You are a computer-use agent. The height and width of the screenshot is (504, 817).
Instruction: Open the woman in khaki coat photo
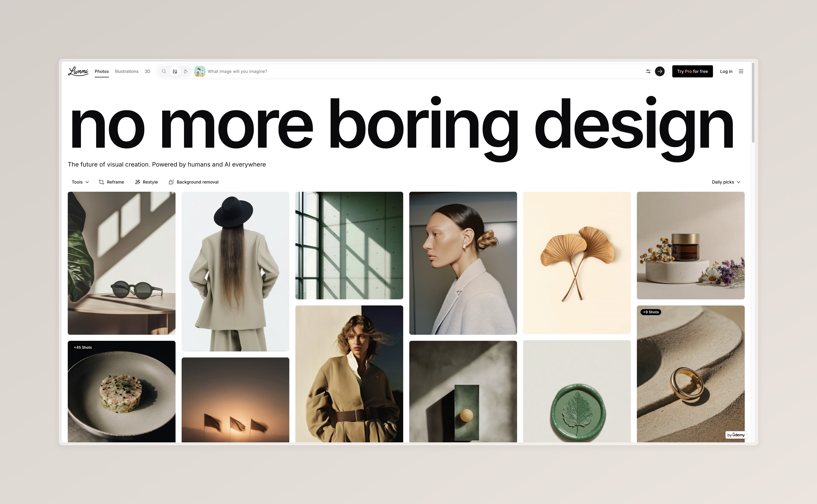click(349, 374)
